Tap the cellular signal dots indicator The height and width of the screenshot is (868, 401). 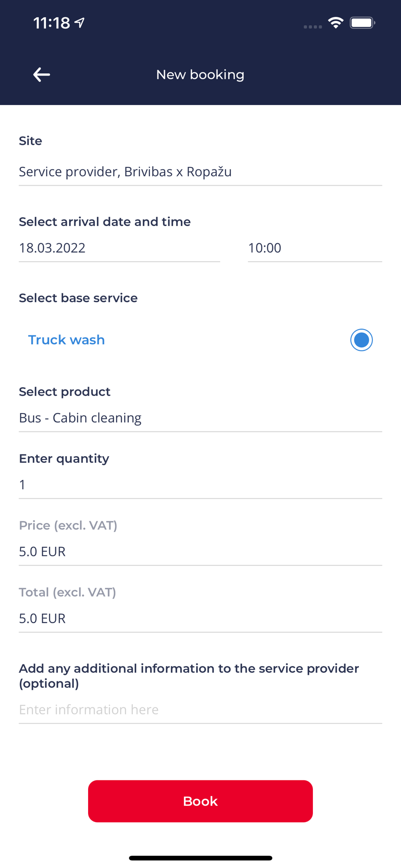[x=312, y=26]
